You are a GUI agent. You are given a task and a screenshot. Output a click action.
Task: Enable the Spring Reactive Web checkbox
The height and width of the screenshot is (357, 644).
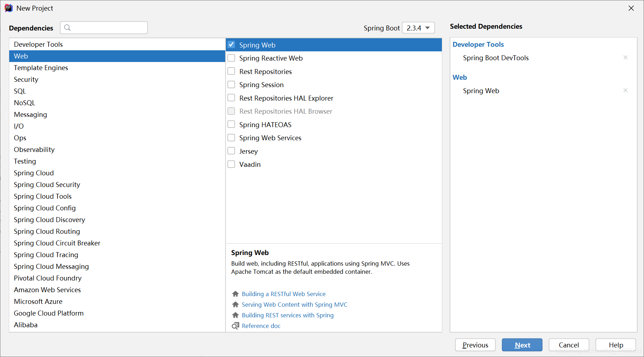click(231, 58)
